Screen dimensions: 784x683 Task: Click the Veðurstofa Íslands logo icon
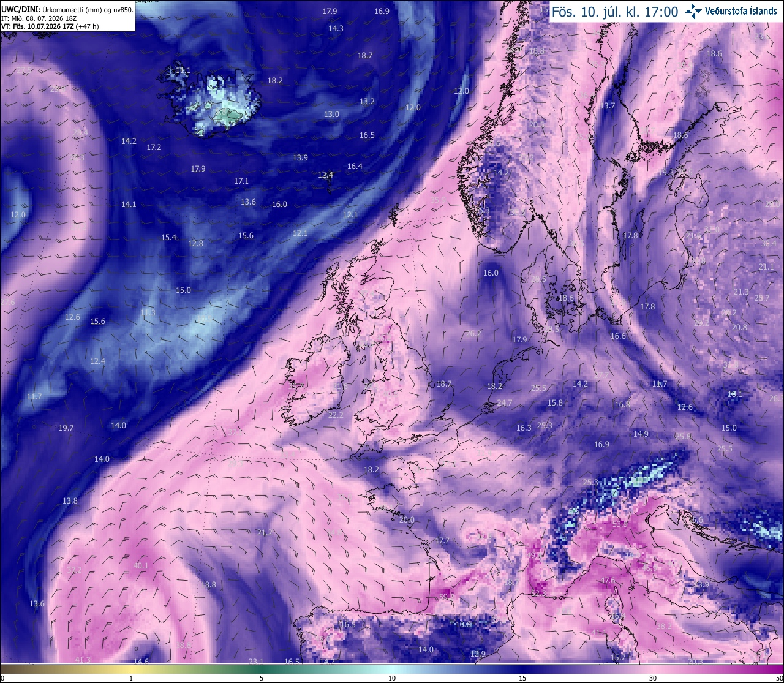point(693,10)
